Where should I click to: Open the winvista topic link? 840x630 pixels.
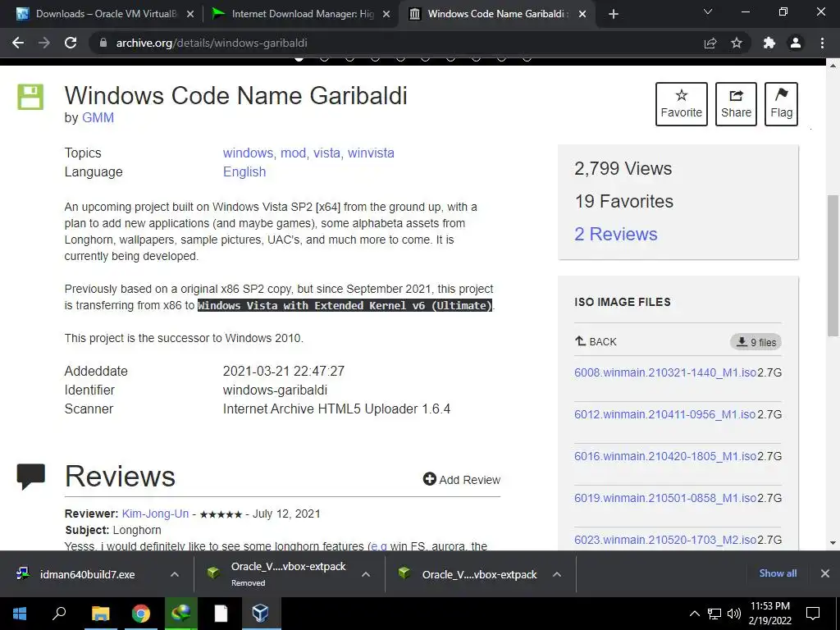click(x=371, y=153)
